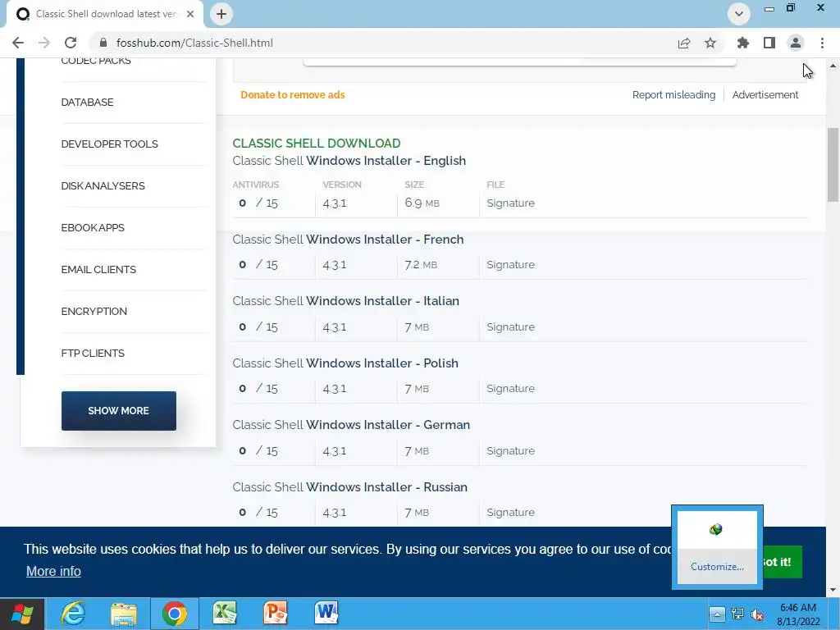Viewport: 840px width, 630px height.
Task: Launch Internet Explorer from taskbar
Action: point(73,614)
